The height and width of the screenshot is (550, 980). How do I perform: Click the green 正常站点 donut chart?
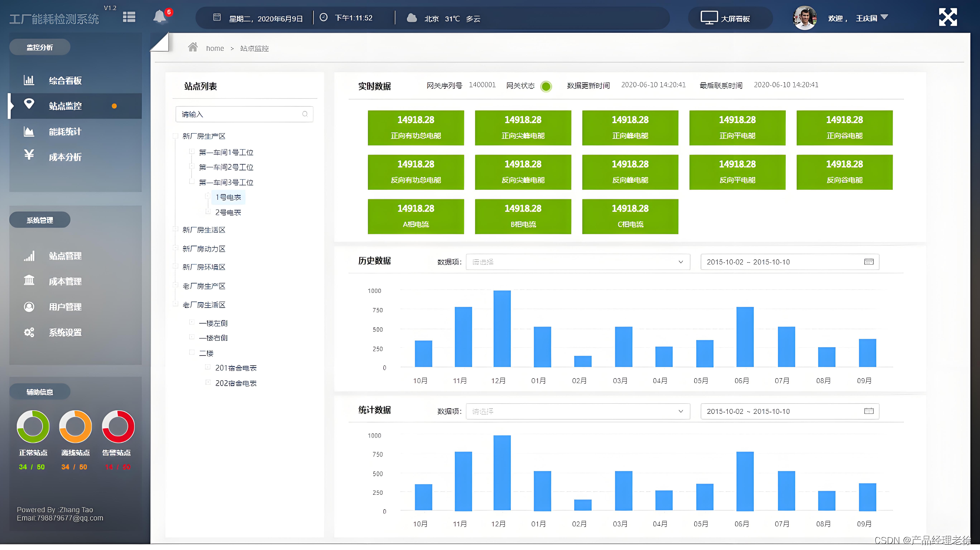pos(33,426)
